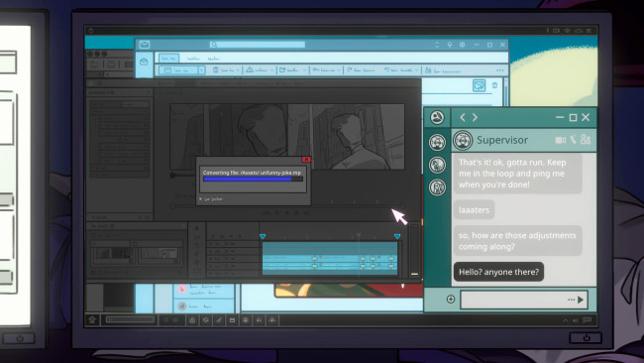Screen dimensions: 644x363
Task: Click the audio level meter in editor
Action: (414, 251)
